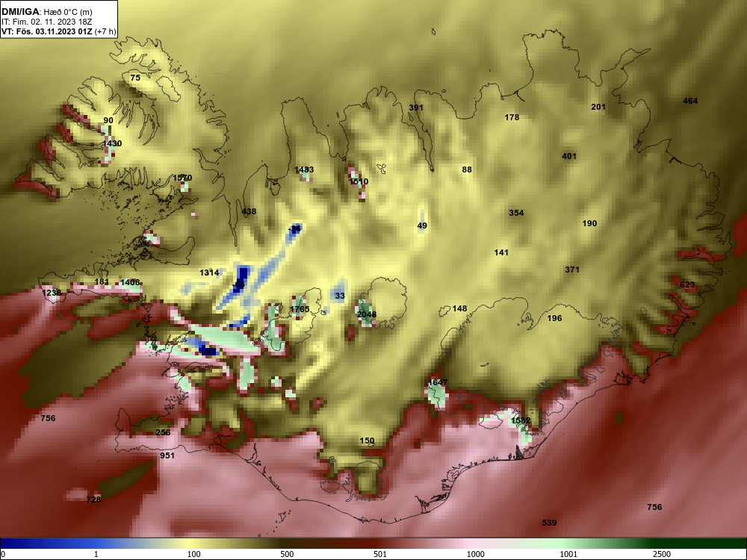Select the map value 88
The image size is (747, 560).
[467, 169]
